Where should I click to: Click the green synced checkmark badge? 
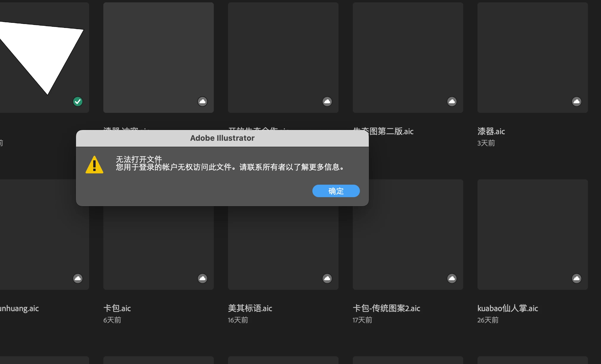78,102
